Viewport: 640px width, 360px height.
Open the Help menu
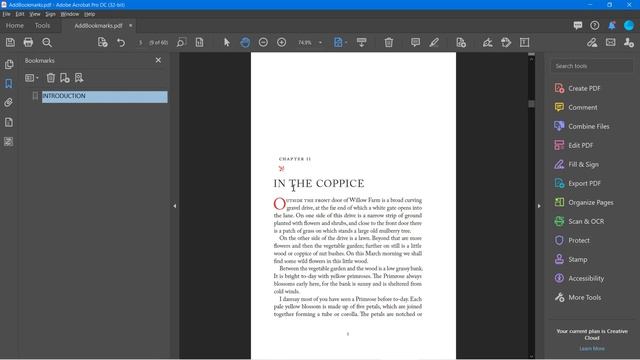coord(89,14)
